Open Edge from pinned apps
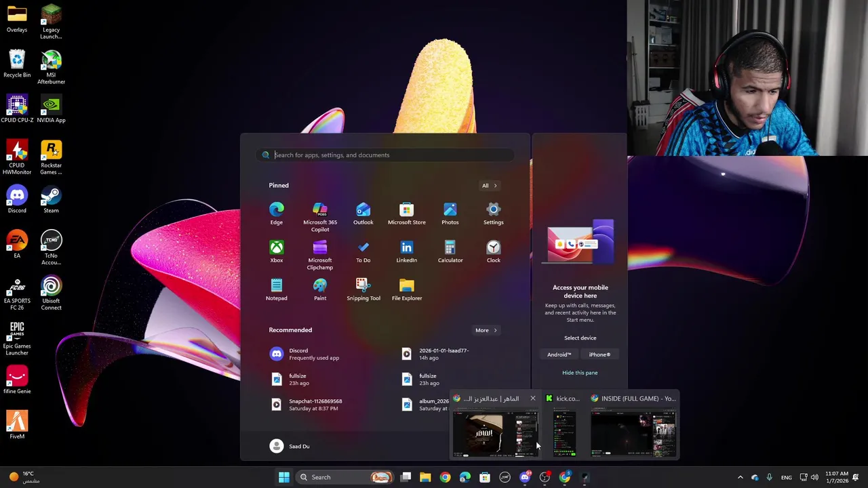Screen dimensions: 868x488 coord(276,213)
